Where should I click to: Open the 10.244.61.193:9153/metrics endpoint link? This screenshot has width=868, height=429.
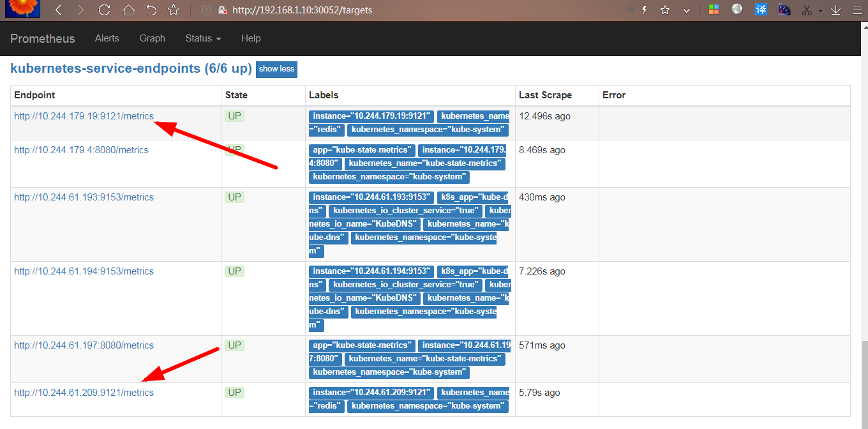[84, 197]
